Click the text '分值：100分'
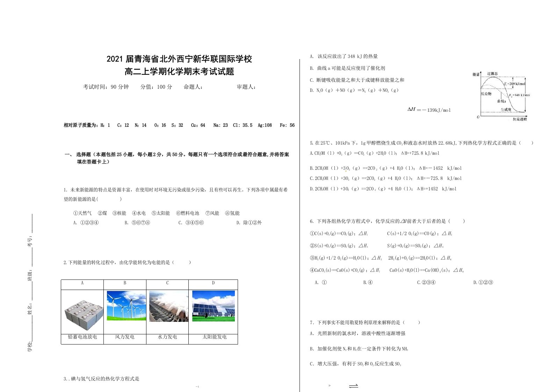This screenshot has width=555, height=392. (156, 87)
